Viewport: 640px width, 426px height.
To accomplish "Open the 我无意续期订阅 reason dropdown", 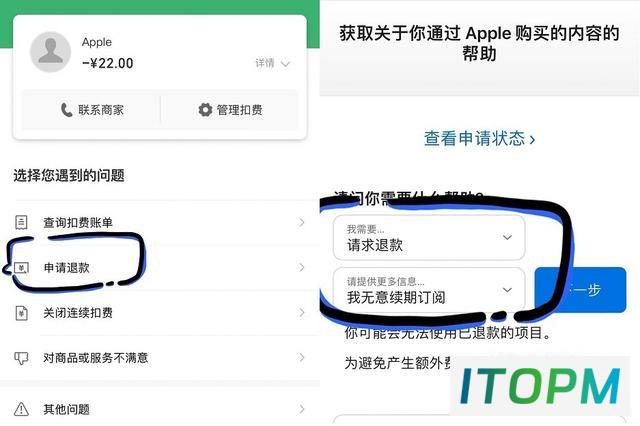I will coord(429,290).
